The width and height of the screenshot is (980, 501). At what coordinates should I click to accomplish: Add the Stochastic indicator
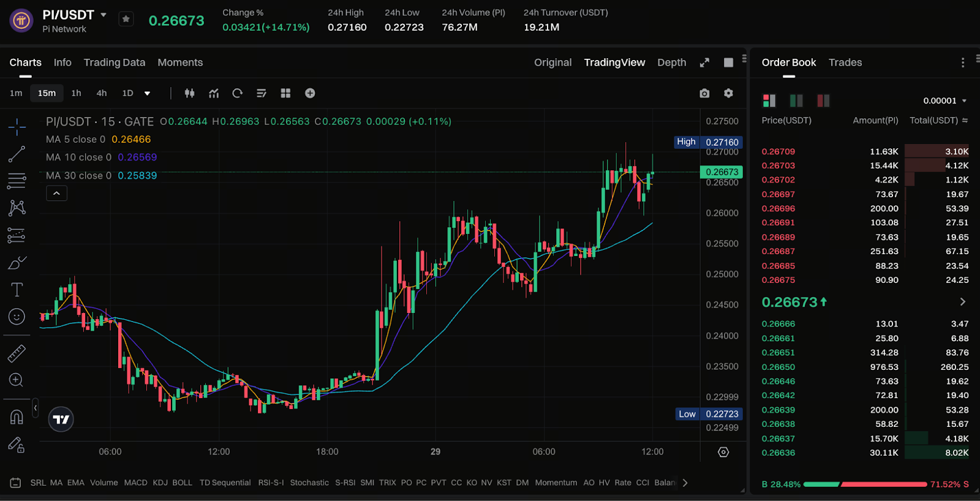(309, 483)
